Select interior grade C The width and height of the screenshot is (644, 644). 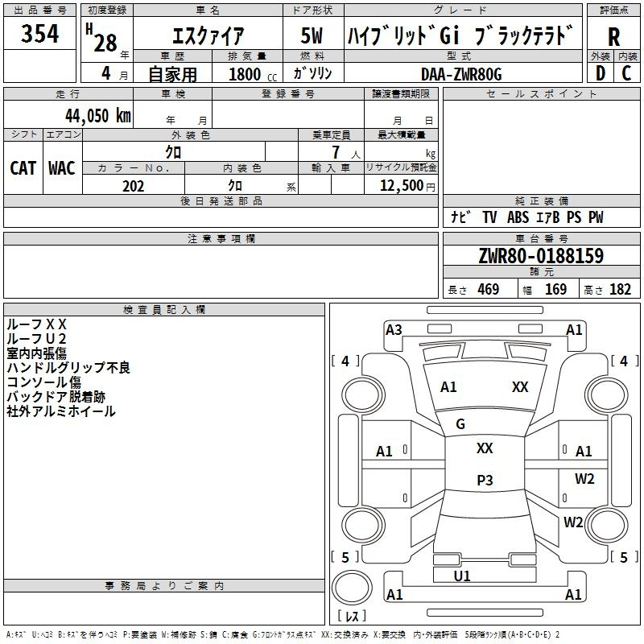tap(626, 73)
